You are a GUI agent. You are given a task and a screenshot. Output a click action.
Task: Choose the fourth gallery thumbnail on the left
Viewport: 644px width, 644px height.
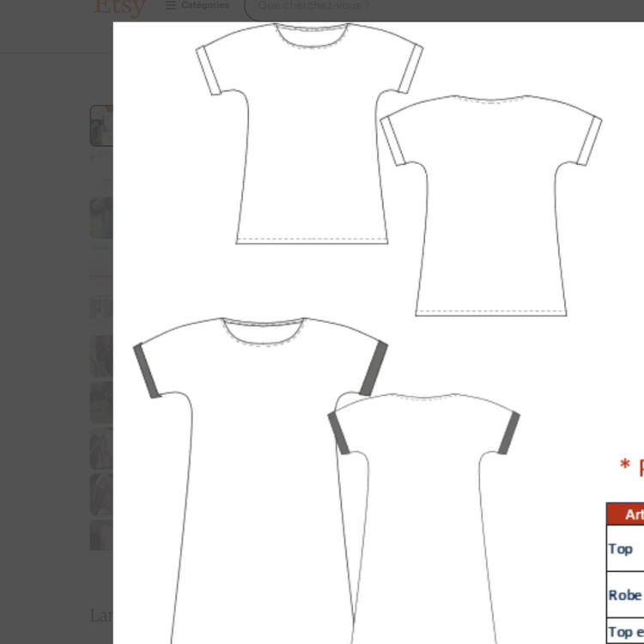click(101, 355)
